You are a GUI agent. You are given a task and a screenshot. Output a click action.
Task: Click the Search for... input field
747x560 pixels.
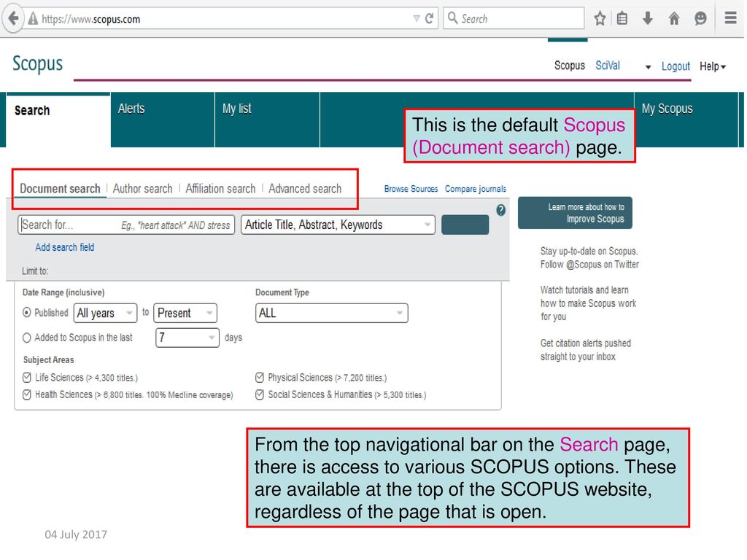pyautogui.click(x=126, y=225)
